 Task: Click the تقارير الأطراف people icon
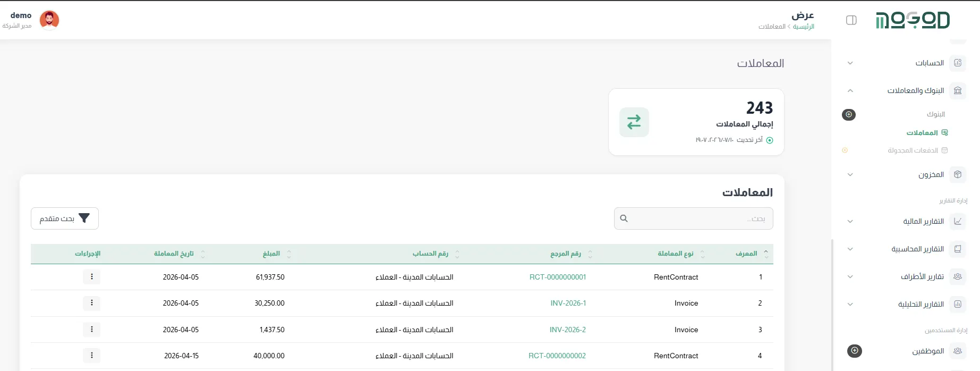pos(958,277)
